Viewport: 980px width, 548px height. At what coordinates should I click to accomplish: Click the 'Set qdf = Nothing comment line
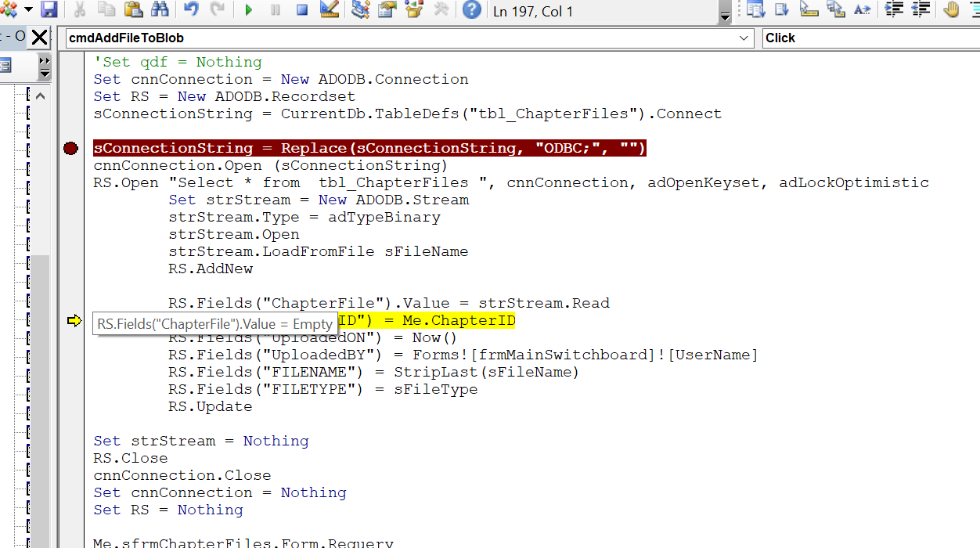point(178,62)
